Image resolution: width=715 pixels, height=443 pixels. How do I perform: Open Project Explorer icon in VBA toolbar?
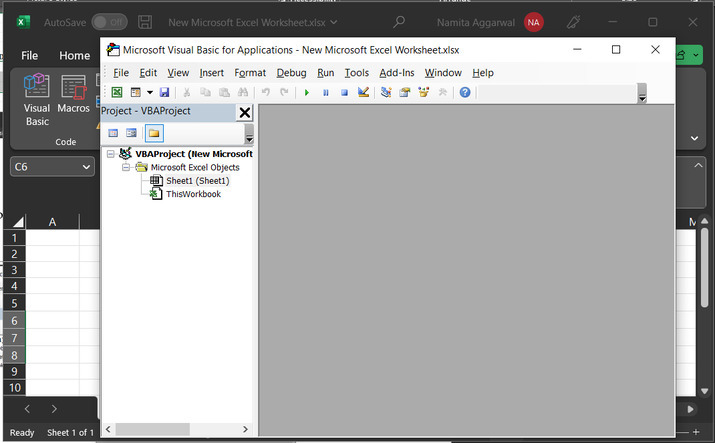[x=386, y=93]
